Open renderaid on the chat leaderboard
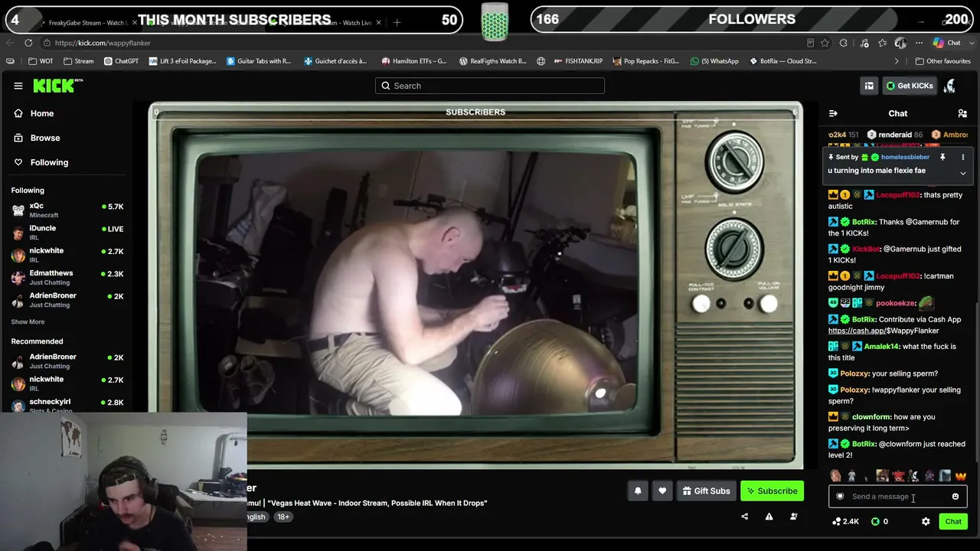The height and width of the screenshot is (551, 980). (894, 135)
